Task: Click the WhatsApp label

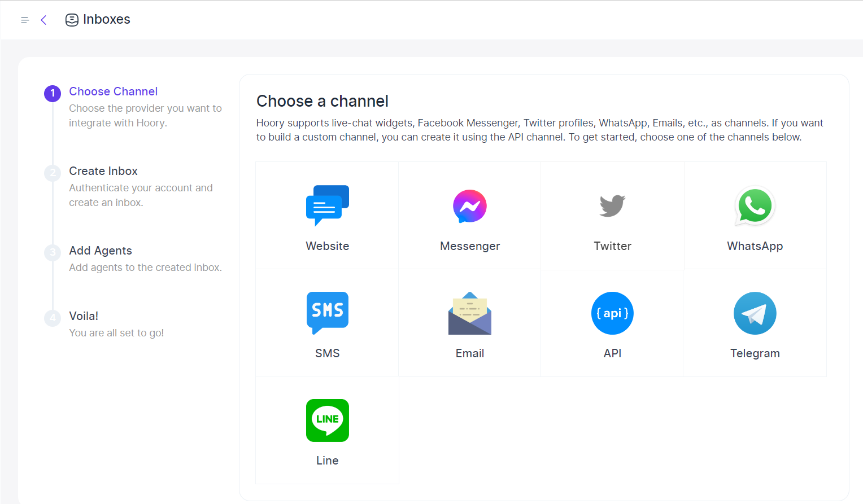Action: (755, 246)
